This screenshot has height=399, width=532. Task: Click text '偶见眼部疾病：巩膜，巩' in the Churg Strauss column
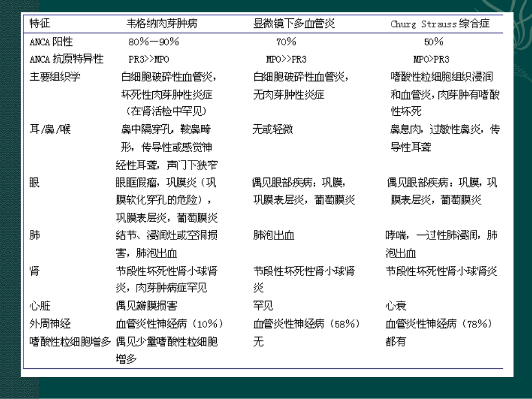(x=442, y=183)
